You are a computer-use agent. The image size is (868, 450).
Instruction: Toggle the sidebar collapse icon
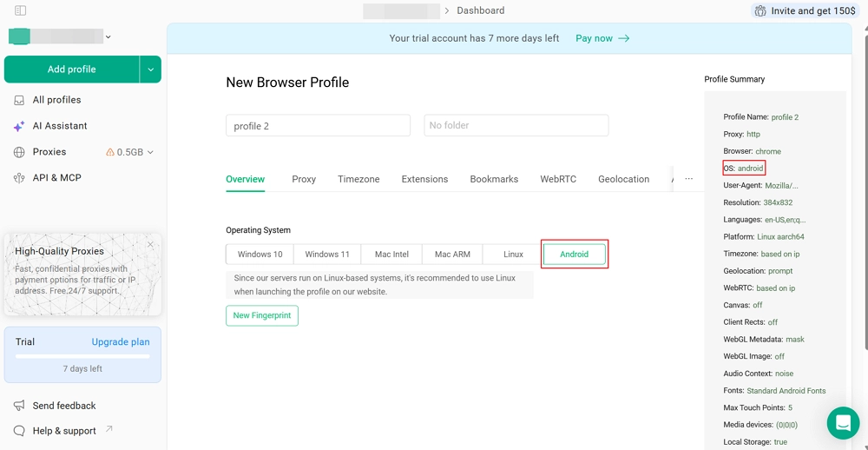tap(20, 10)
